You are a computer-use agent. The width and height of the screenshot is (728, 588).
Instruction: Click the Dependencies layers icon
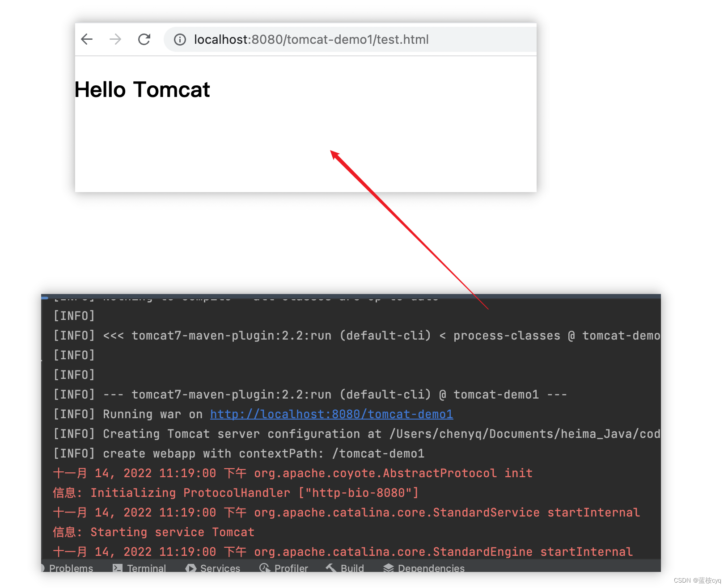pyautogui.click(x=389, y=568)
